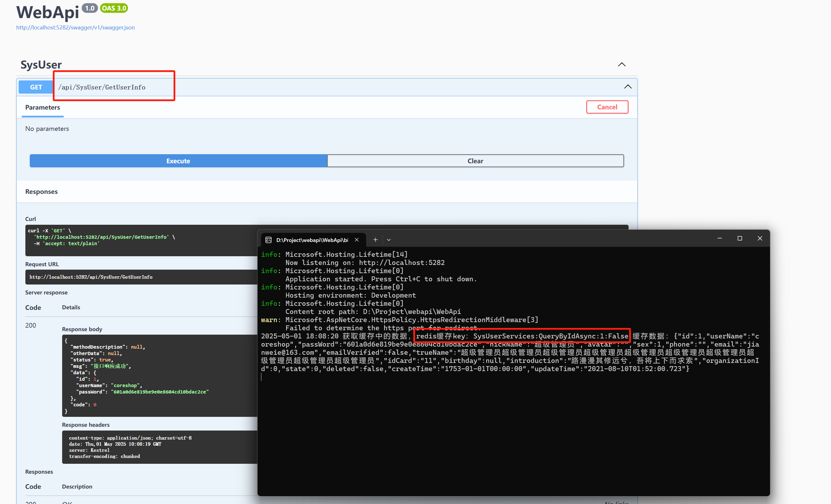The image size is (831, 504).
Task: Close the terminal window
Action: tap(760, 238)
